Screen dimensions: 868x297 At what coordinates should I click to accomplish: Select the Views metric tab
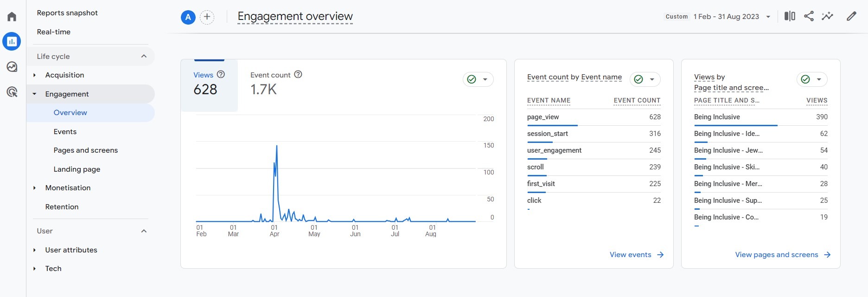pos(209,85)
